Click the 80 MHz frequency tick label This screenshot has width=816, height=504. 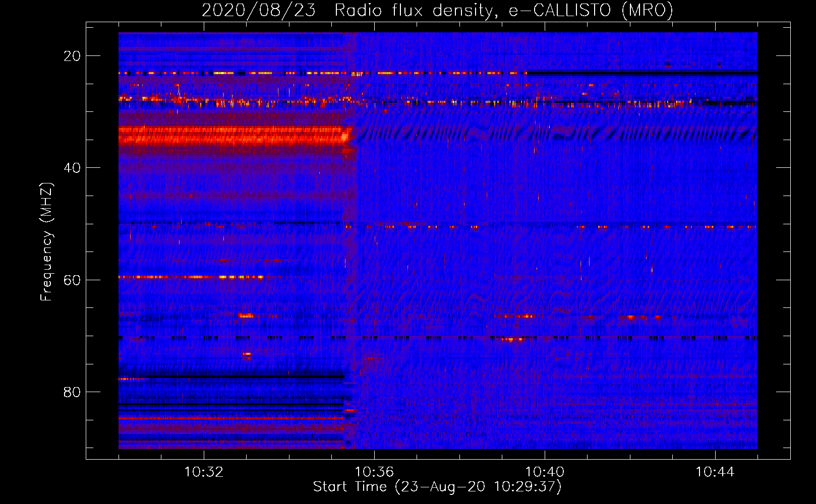pos(72,392)
